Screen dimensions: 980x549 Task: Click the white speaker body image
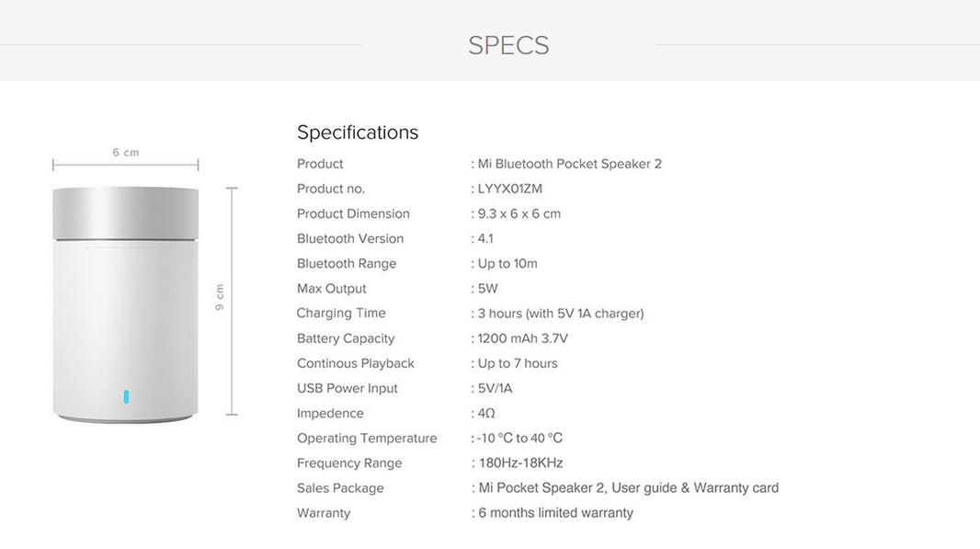point(125,322)
